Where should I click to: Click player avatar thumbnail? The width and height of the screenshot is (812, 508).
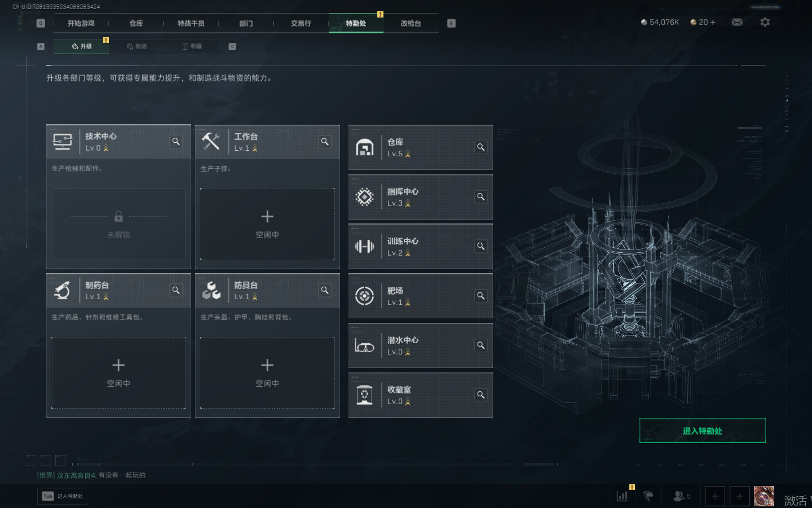coord(764,496)
